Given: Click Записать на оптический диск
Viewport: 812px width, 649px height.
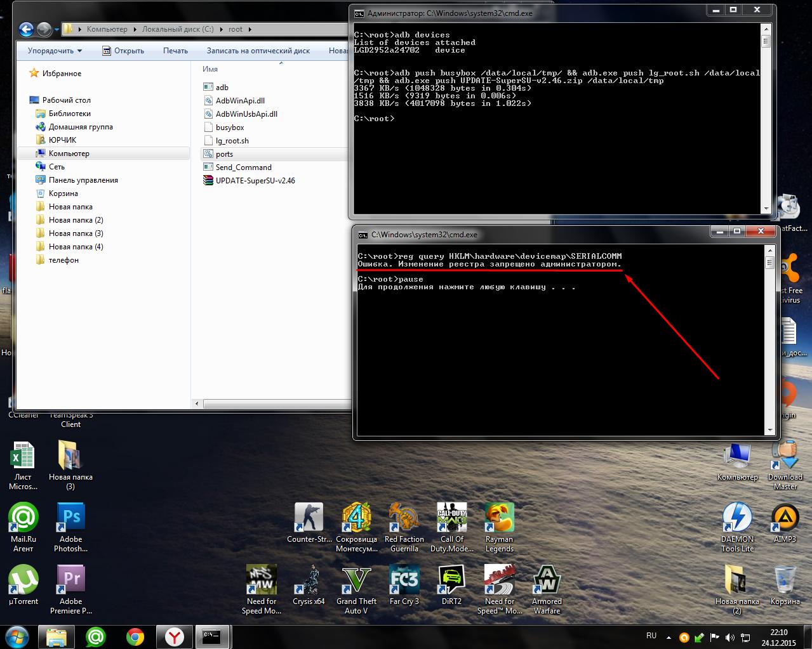Looking at the screenshot, I should point(258,51).
